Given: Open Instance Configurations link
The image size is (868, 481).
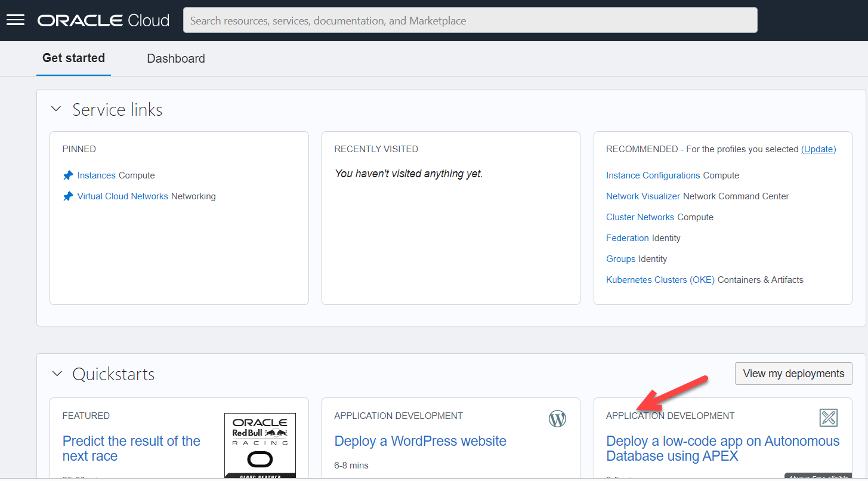Looking at the screenshot, I should 653,175.
